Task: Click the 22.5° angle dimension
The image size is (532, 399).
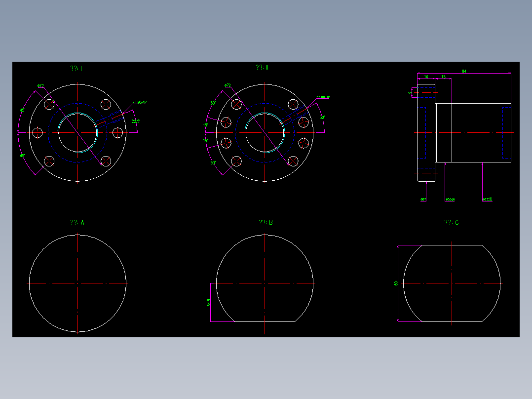Action: click(136, 121)
